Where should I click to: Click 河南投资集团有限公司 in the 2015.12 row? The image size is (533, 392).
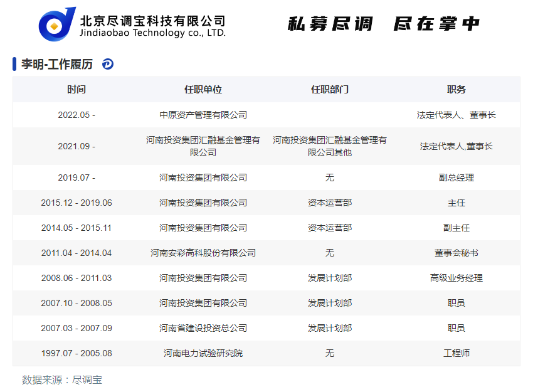point(203,203)
